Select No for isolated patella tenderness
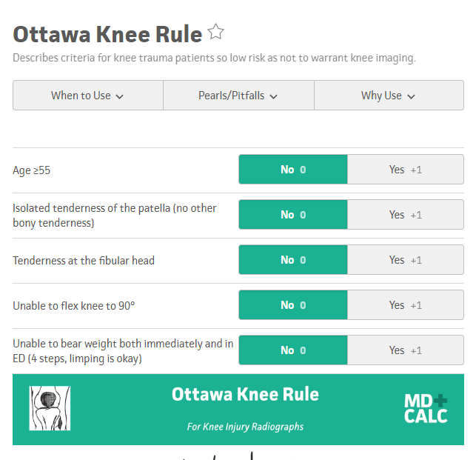Viewport: 476px width, 460px height. pos(293,215)
